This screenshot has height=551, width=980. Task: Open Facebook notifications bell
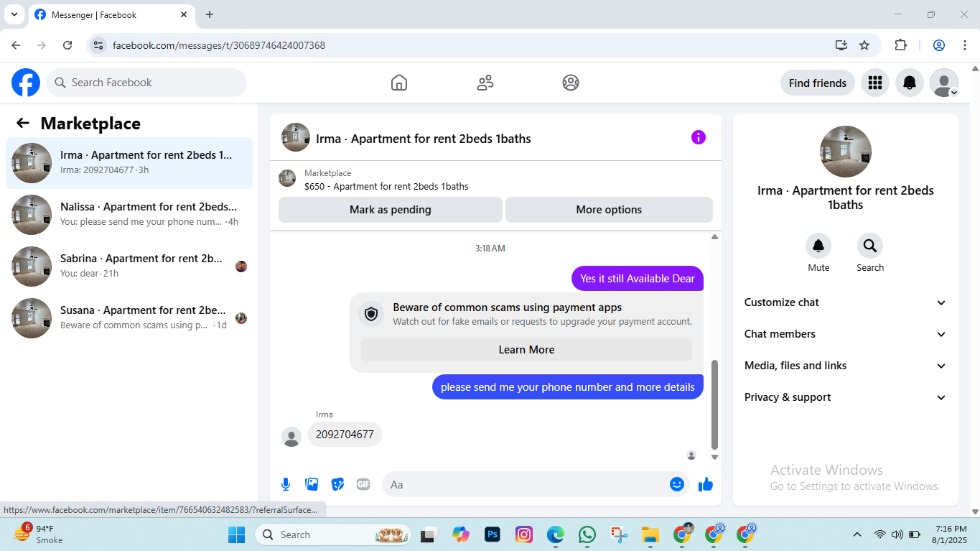click(910, 83)
